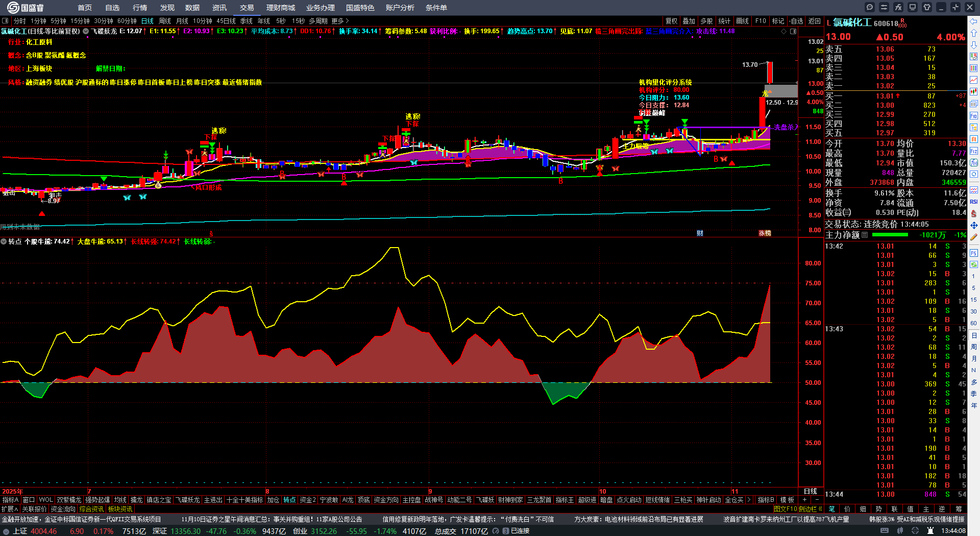Open the formula manager fx icon
This screenshot has width=980, height=536.
(x=898, y=7)
